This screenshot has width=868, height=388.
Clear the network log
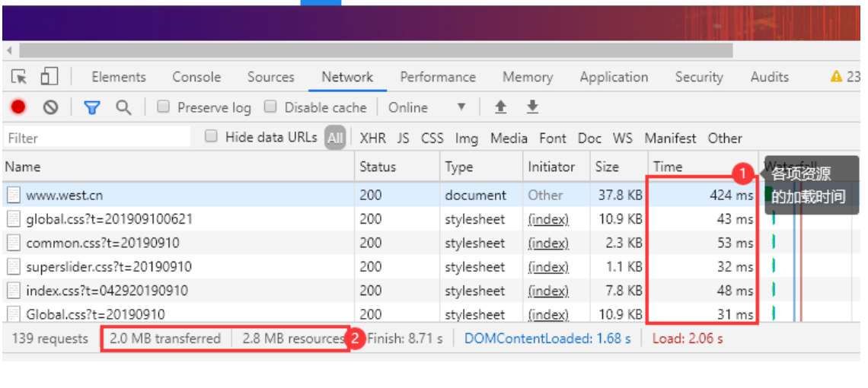coord(50,107)
